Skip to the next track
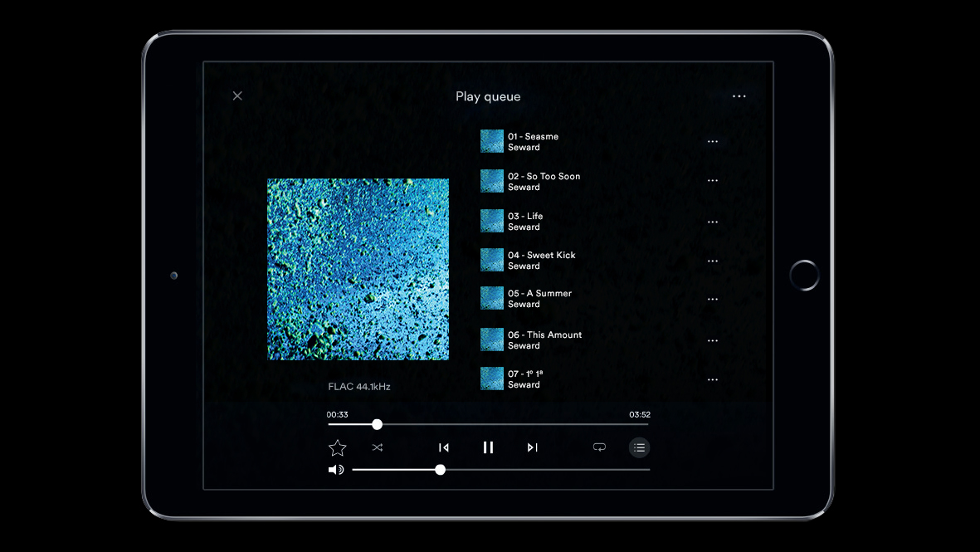980x552 pixels. click(x=532, y=447)
